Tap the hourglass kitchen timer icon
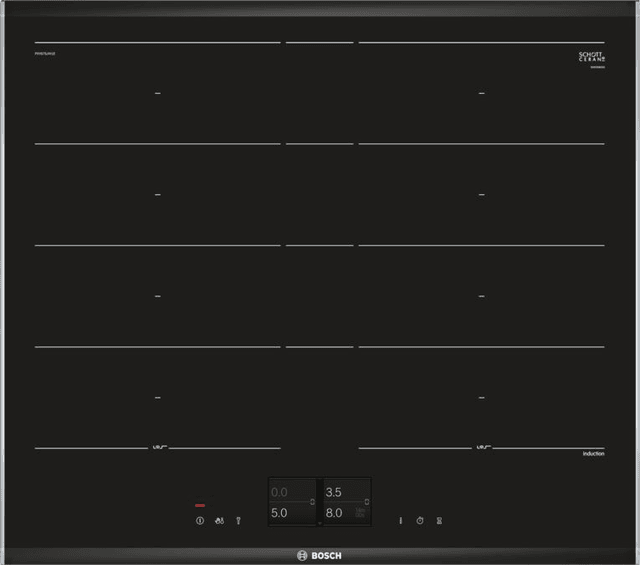This screenshot has height=565, width=640. pos(439,521)
